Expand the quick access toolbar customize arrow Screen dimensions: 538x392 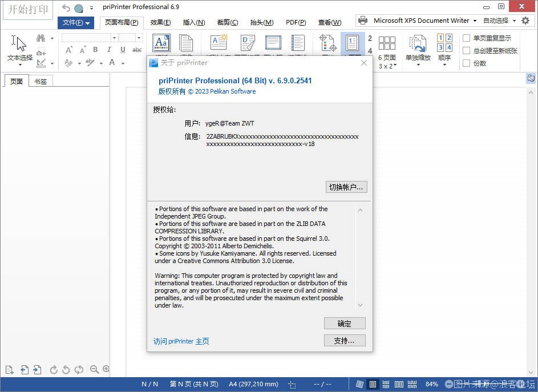pyautogui.click(x=92, y=8)
